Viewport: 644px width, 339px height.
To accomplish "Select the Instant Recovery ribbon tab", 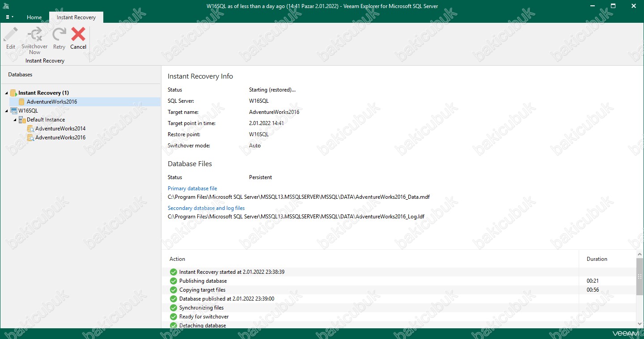I will pyautogui.click(x=76, y=17).
